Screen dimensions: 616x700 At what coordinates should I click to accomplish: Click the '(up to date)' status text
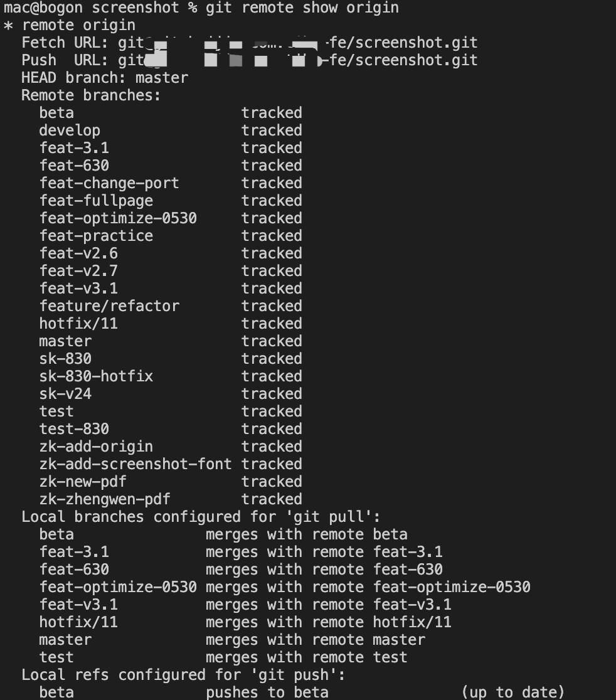coord(512,692)
